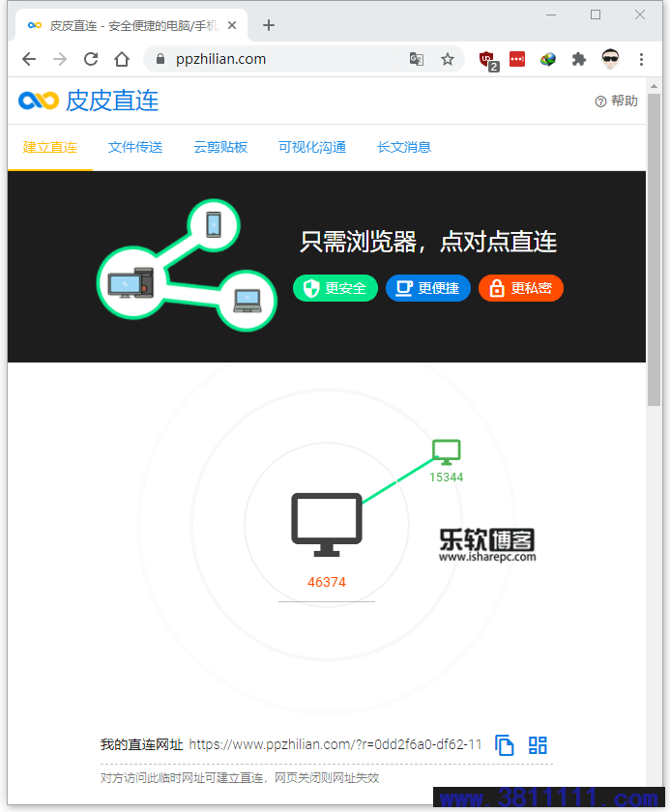Click the local device ID 46374
This screenshot has height=812, width=670.
[327, 582]
